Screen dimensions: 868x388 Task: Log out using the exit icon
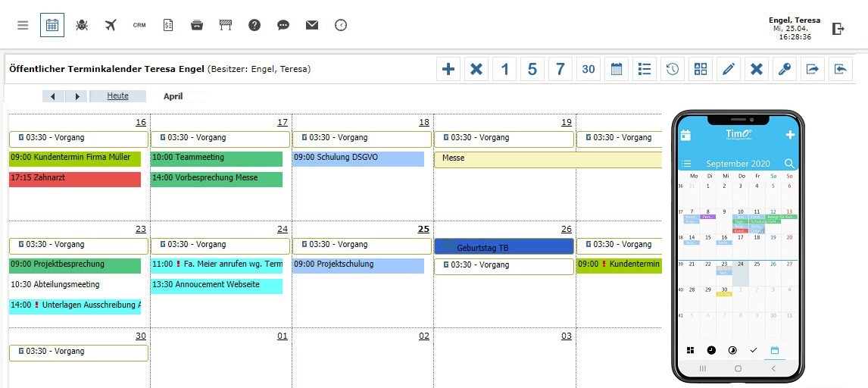coord(838,29)
